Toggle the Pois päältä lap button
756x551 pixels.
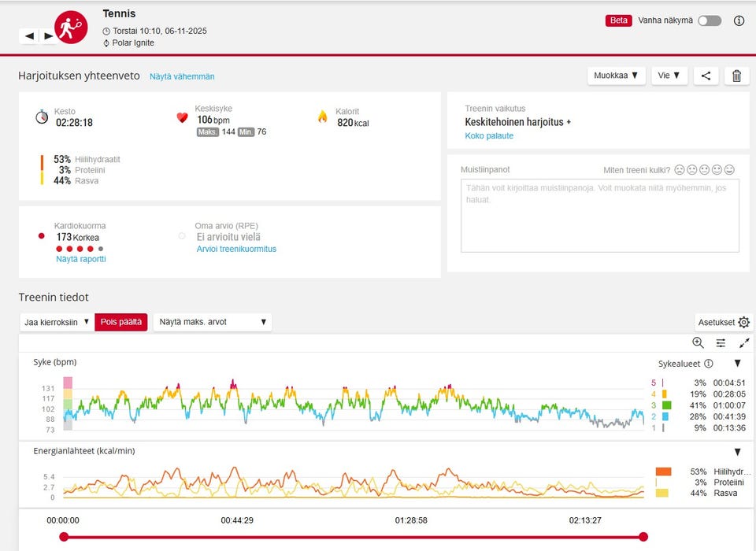click(x=121, y=322)
